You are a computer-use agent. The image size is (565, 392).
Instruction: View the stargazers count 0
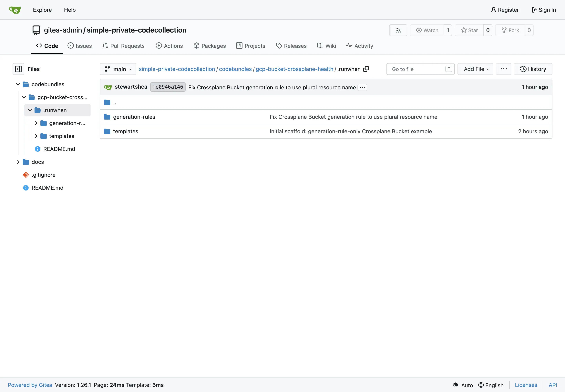point(488,30)
